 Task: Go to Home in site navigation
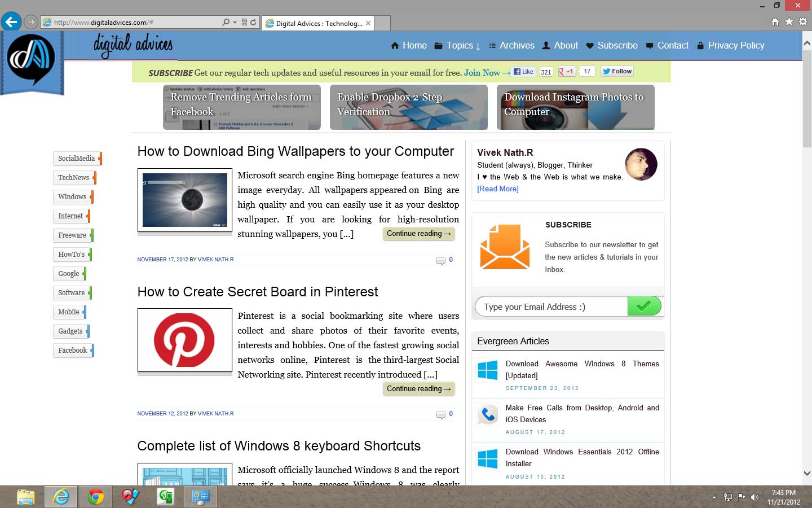(x=409, y=46)
